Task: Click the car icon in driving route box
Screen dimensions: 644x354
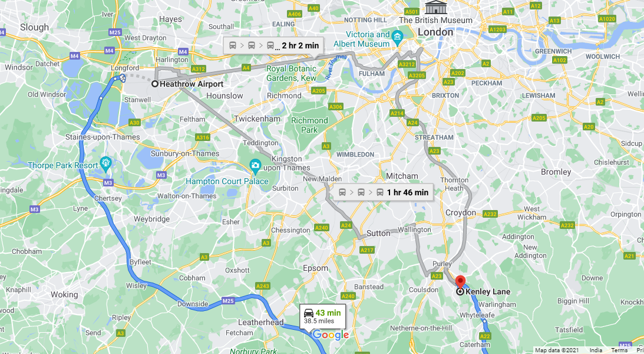Action: (x=309, y=313)
